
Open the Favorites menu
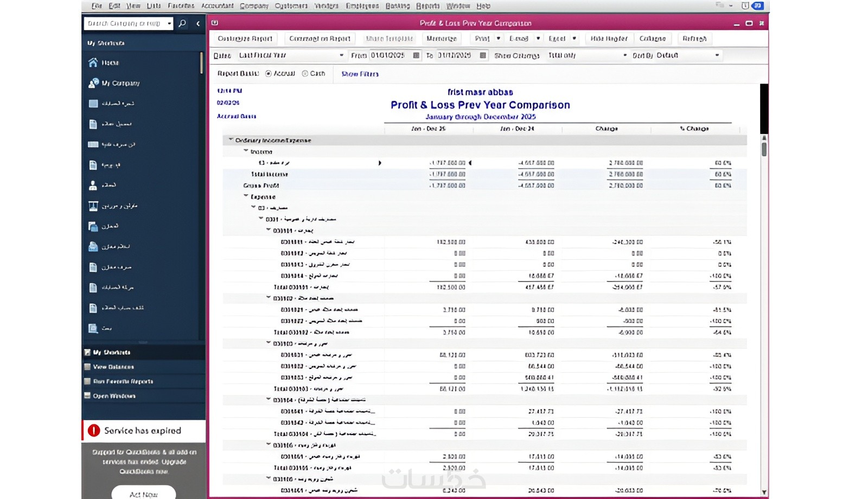click(181, 6)
